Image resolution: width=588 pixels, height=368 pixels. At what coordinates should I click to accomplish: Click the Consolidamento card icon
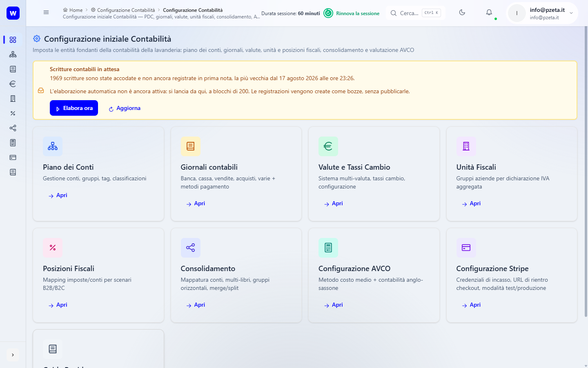(191, 248)
